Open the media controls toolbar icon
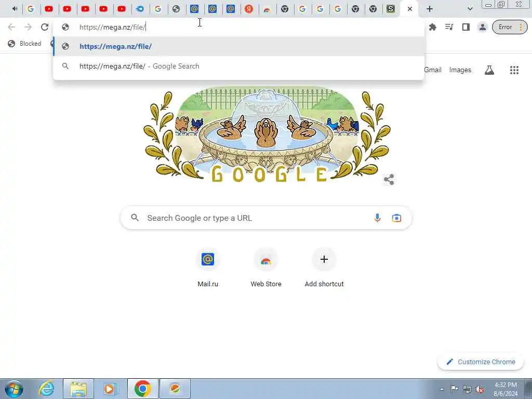This screenshot has width=532, height=399. tap(449, 27)
